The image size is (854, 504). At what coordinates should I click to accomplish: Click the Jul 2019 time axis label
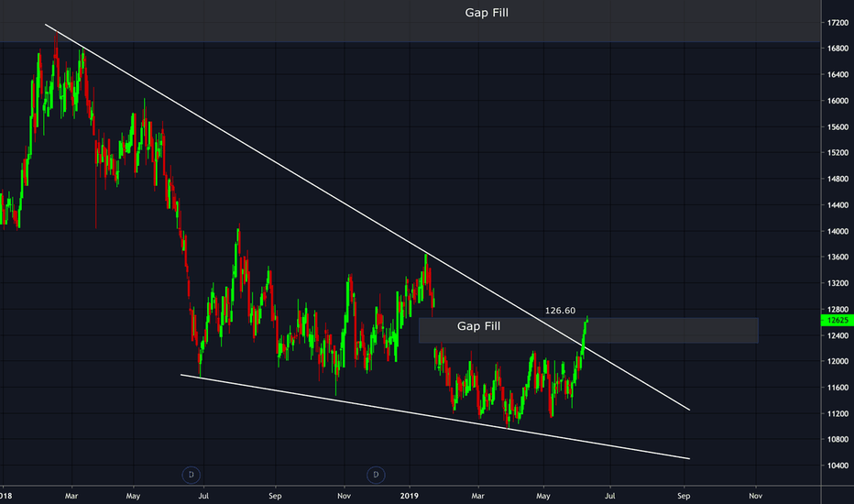609,496
